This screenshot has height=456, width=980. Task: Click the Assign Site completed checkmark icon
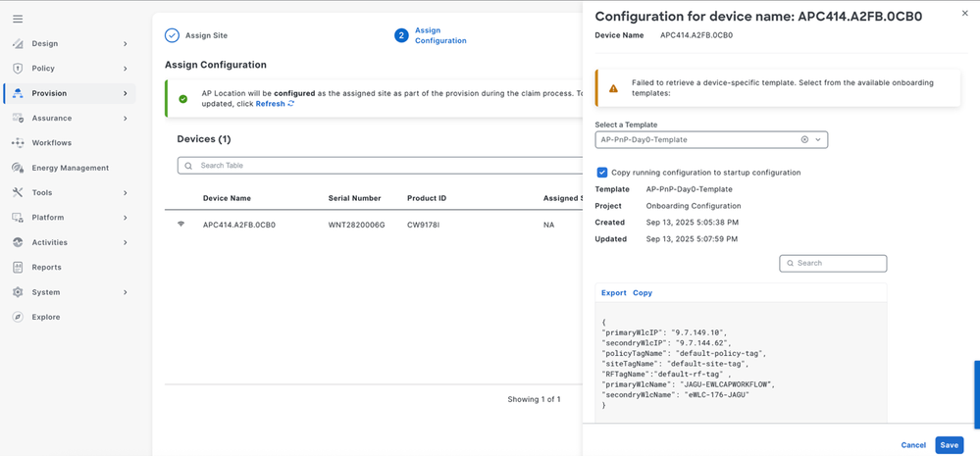[172, 35]
